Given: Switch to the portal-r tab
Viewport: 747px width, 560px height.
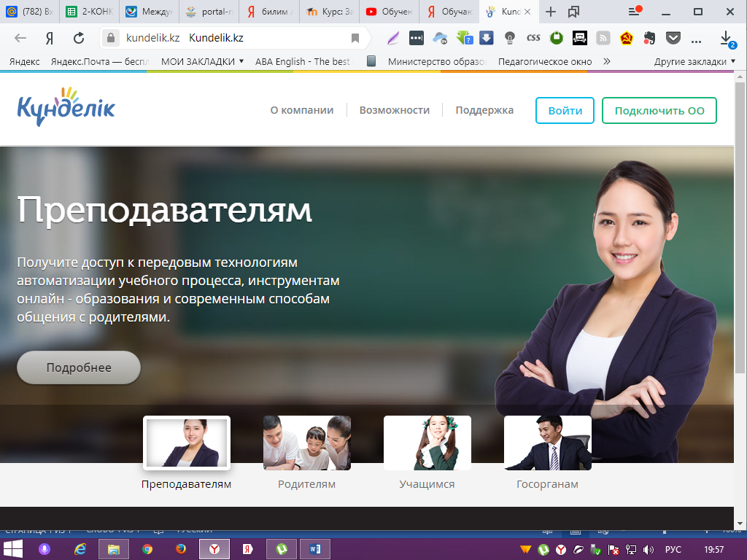Looking at the screenshot, I should pos(209,12).
